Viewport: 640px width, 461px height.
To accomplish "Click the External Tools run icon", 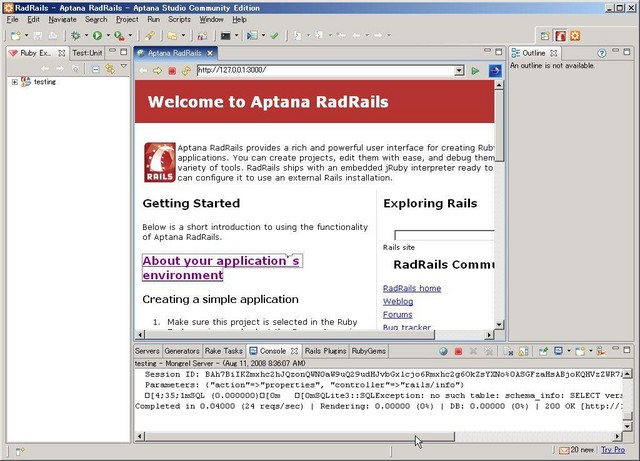I will coord(119,36).
